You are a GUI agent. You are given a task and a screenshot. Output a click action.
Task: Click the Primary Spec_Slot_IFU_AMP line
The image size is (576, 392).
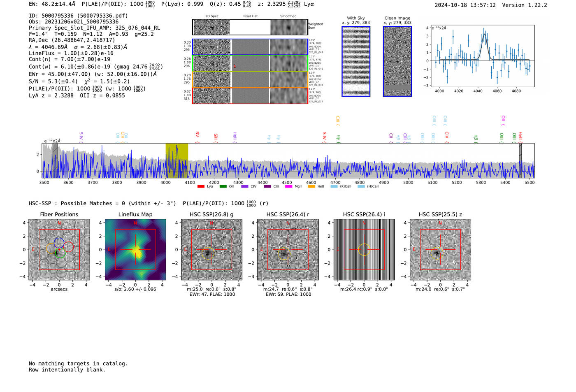(x=95, y=28)
